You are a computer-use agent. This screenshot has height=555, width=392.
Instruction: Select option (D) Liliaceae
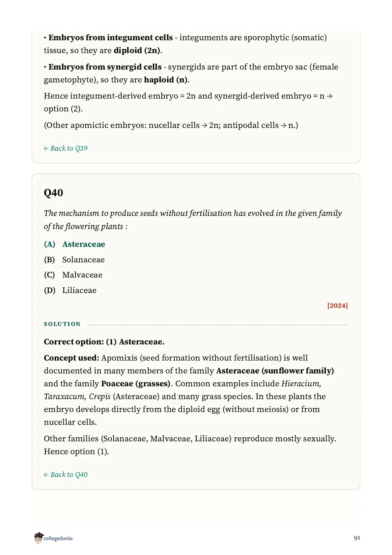click(70, 290)
